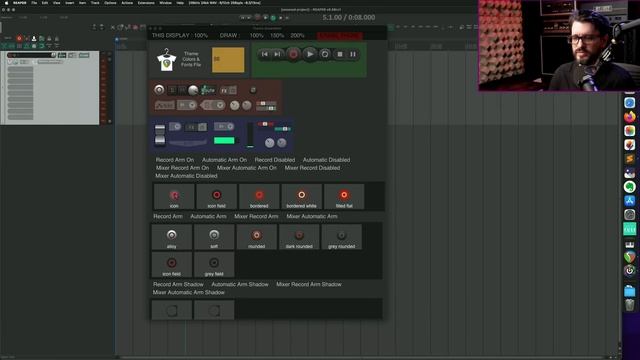Choose the 'bordered' record arm style thumbnail
Viewport: 640px width, 360px height.
[x=259, y=197]
